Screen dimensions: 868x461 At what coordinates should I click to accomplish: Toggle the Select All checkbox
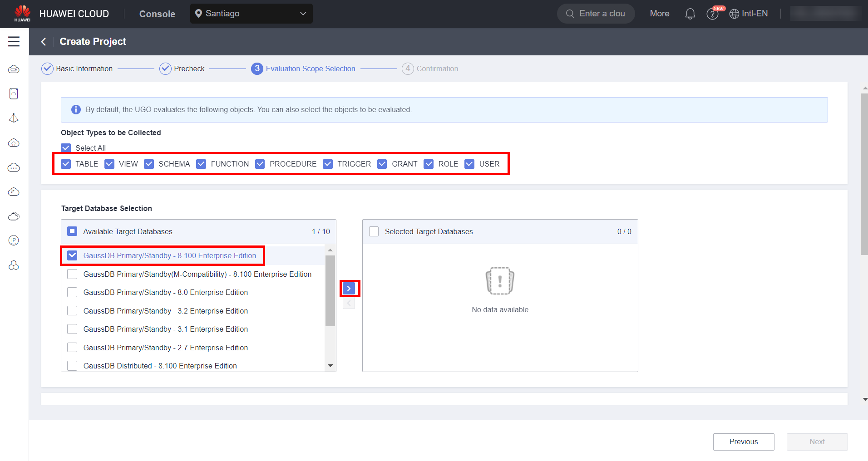pos(66,148)
